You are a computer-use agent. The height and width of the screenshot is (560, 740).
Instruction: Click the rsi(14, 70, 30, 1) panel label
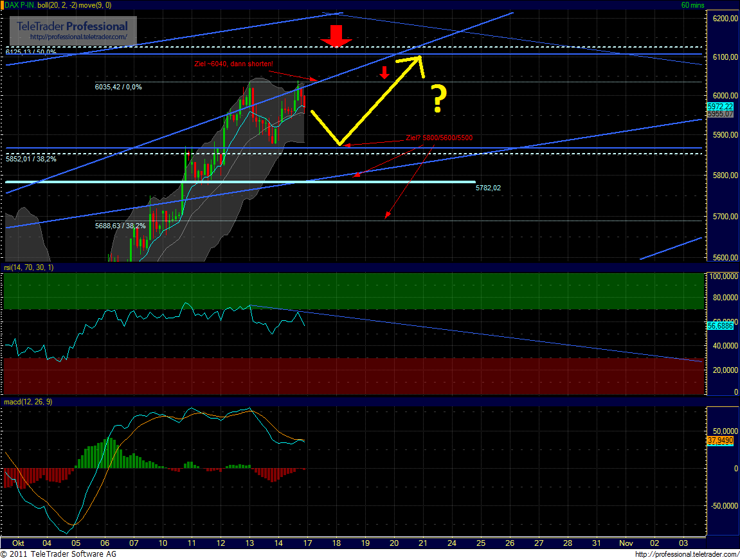coord(29,267)
